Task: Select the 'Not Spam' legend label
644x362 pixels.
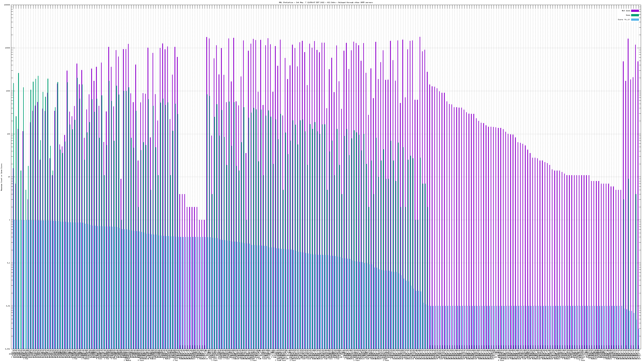Action: click(626, 11)
